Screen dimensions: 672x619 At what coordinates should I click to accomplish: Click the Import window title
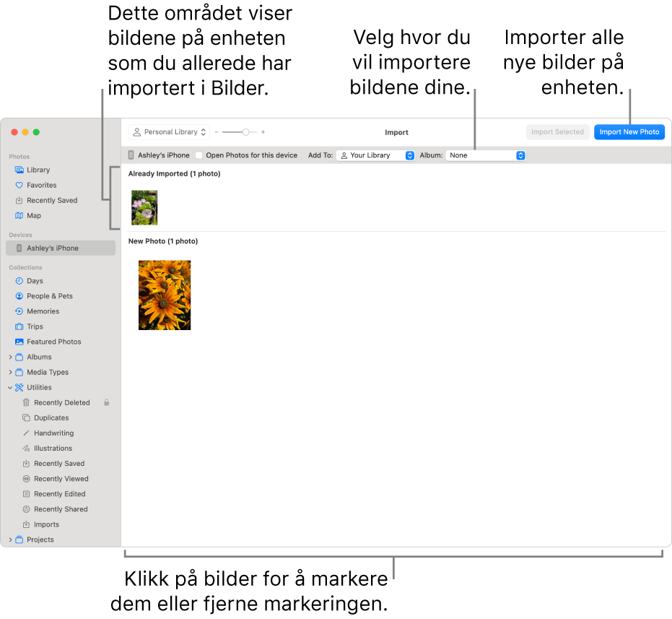click(x=396, y=133)
